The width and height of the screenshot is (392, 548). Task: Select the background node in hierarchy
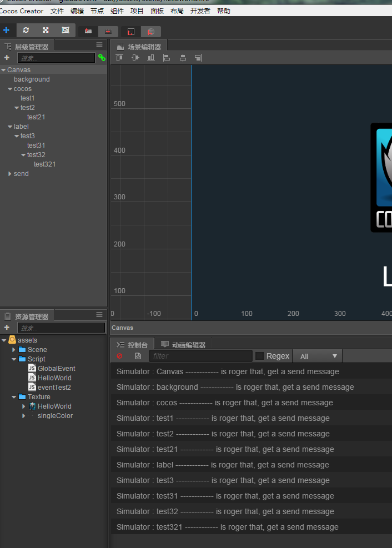click(32, 79)
